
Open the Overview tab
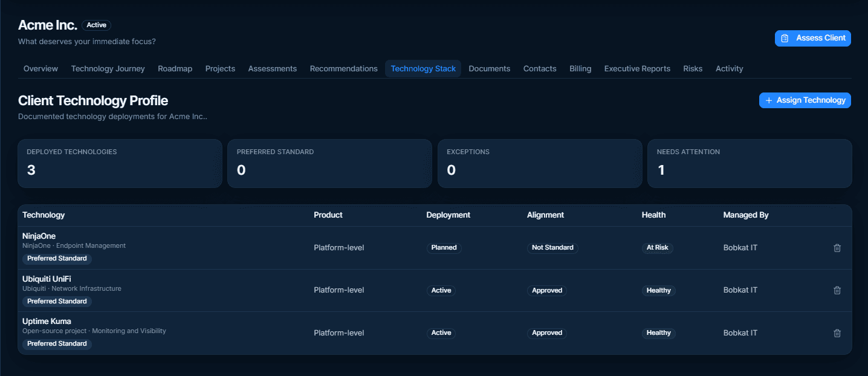(x=40, y=69)
